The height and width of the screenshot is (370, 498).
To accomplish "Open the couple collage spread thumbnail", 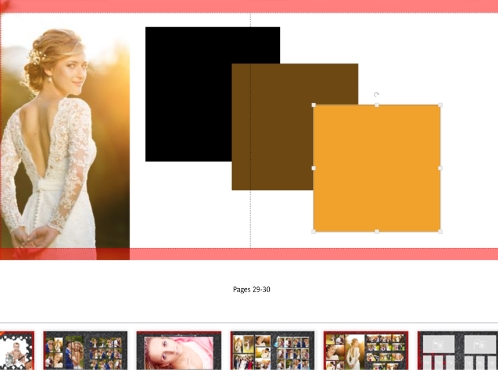I will pos(85,350).
